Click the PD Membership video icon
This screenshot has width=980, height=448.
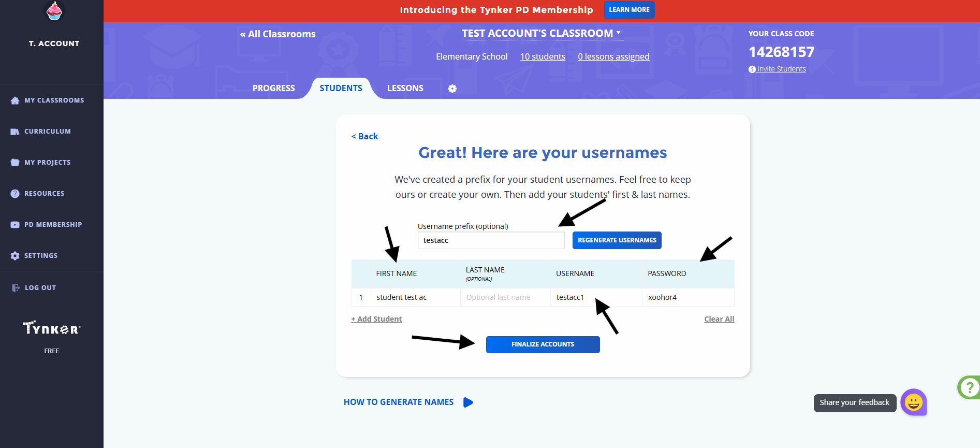(x=15, y=225)
